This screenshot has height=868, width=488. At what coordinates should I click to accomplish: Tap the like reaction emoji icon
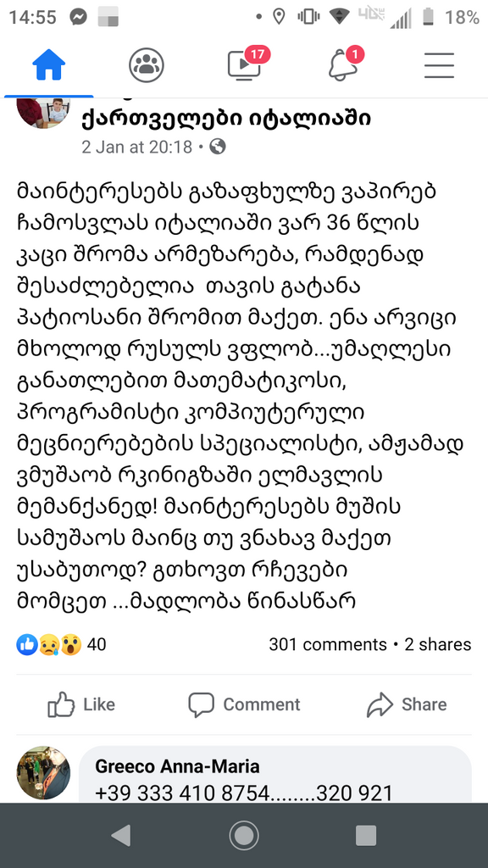coord(26,644)
